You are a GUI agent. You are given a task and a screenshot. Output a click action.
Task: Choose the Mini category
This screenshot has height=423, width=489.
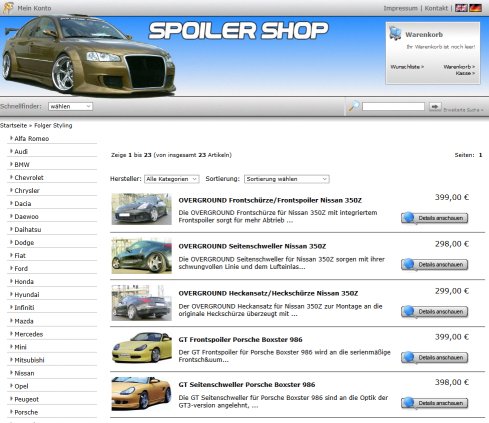pos(20,347)
